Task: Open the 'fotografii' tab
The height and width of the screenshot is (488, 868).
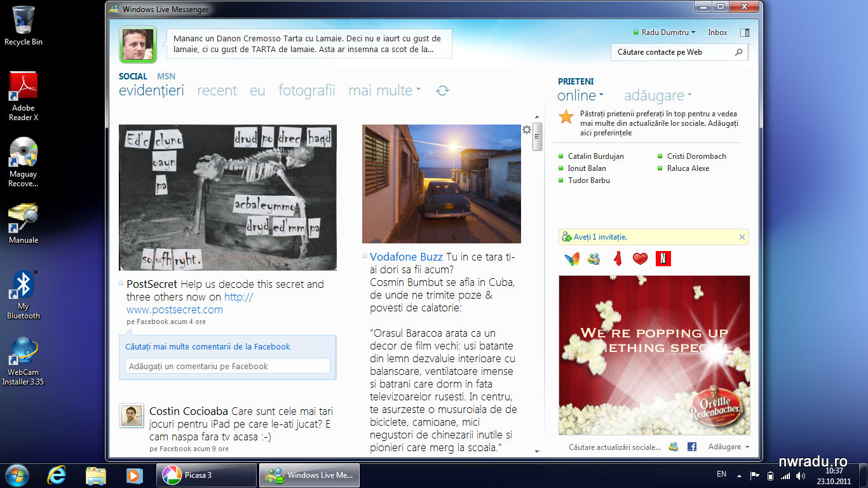Action: coord(307,91)
